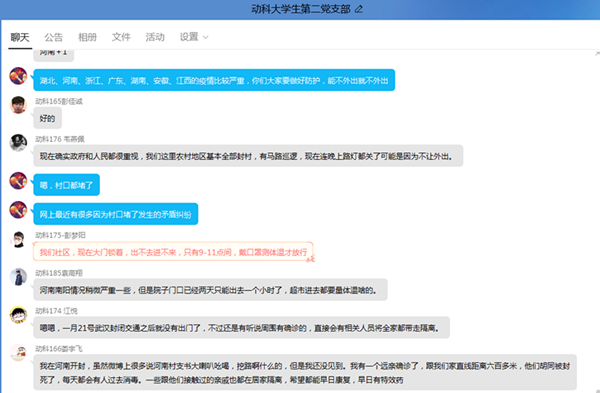Click the 设置 menu label
600x393 pixels.
189,37
